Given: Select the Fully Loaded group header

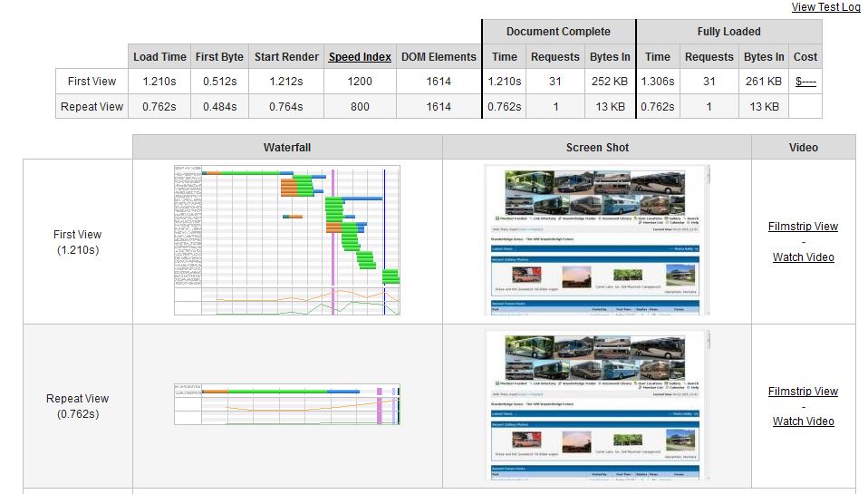Looking at the screenshot, I should click(728, 32).
